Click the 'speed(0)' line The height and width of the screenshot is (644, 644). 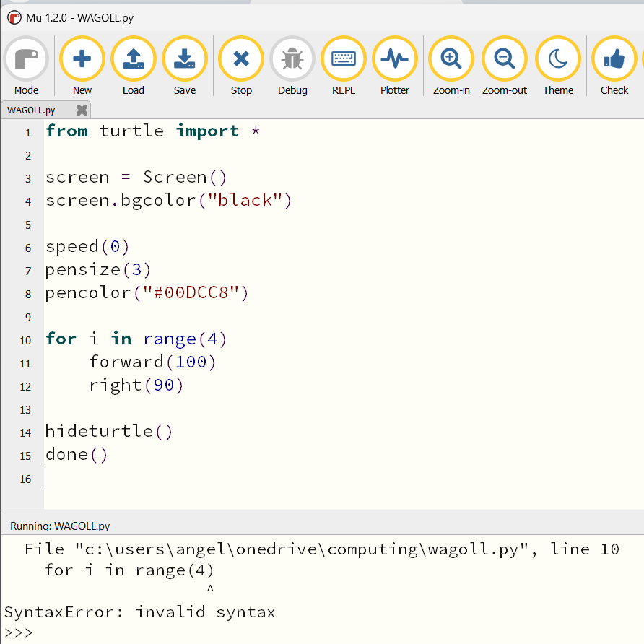click(87, 247)
